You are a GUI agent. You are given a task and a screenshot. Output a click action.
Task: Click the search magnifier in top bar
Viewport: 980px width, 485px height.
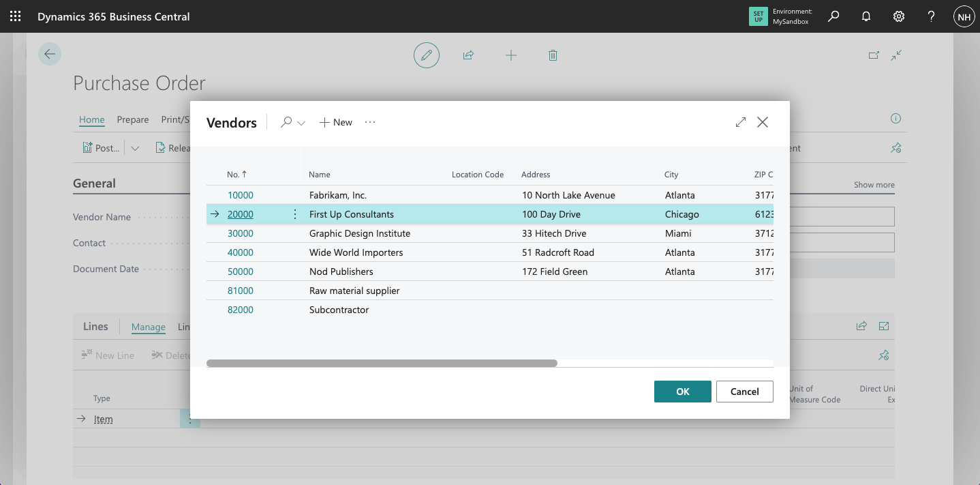pos(833,16)
